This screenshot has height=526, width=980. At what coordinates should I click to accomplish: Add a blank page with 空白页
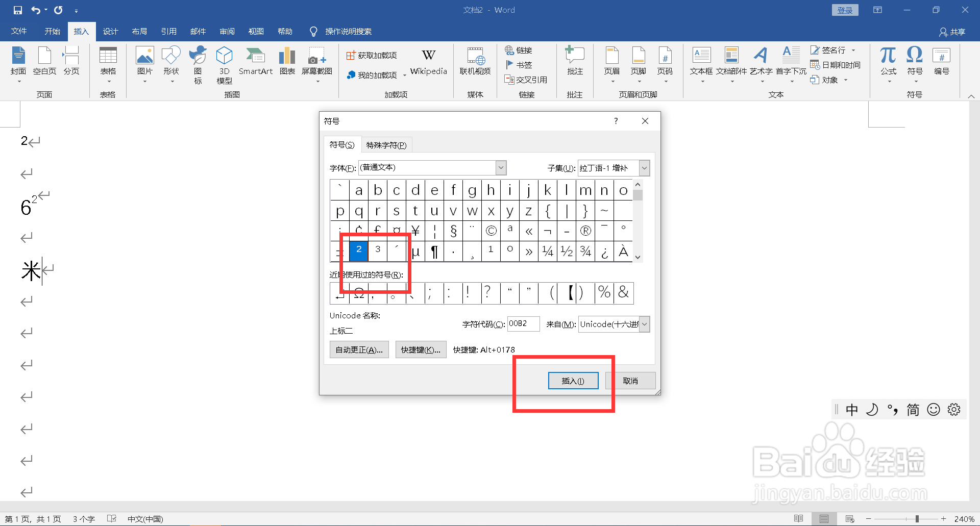(x=44, y=61)
